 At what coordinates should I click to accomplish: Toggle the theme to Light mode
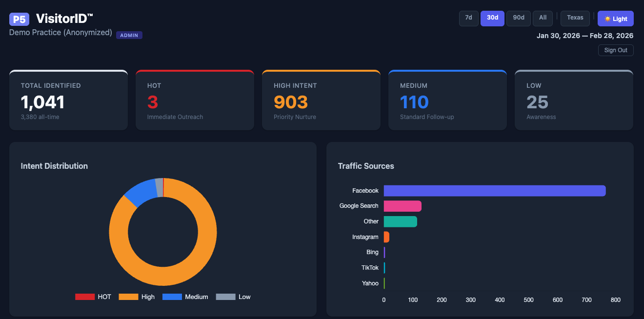coord(616,18)
